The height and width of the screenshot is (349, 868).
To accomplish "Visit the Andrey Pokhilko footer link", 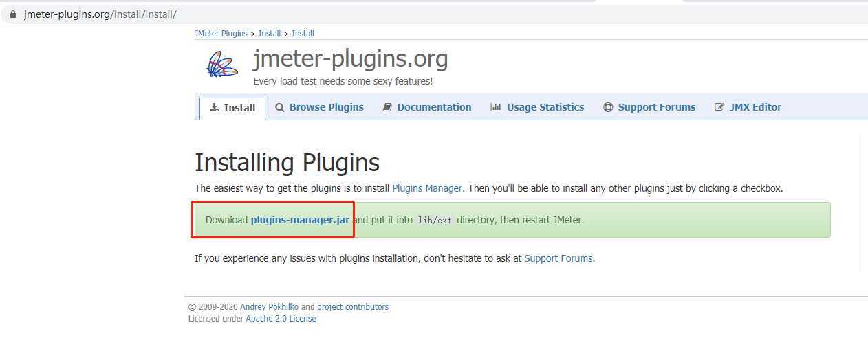I will (269, 307).
